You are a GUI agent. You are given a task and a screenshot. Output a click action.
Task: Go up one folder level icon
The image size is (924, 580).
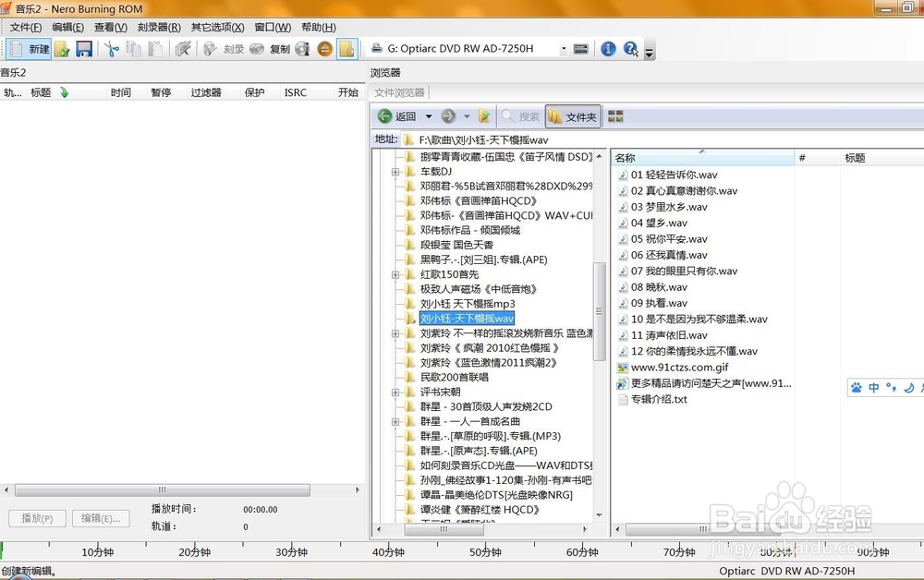point(484,116)
